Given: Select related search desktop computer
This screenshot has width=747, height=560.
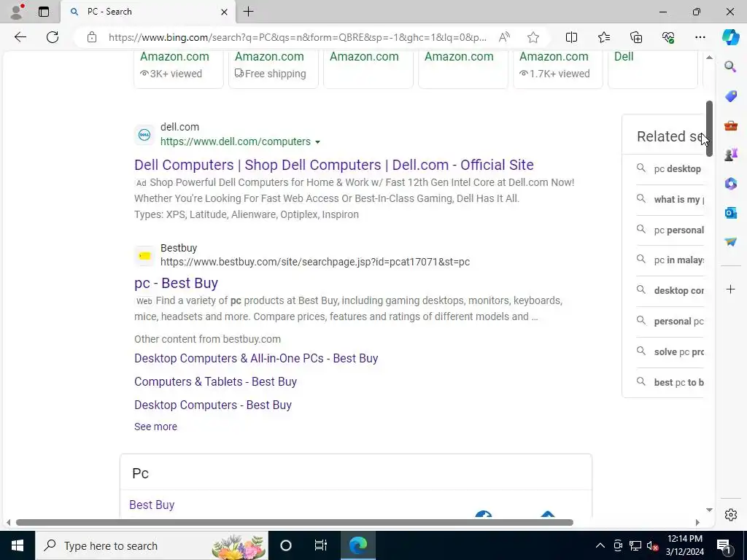Looking at the screenshot, I should pyautogui.click(x=670, y=290).
